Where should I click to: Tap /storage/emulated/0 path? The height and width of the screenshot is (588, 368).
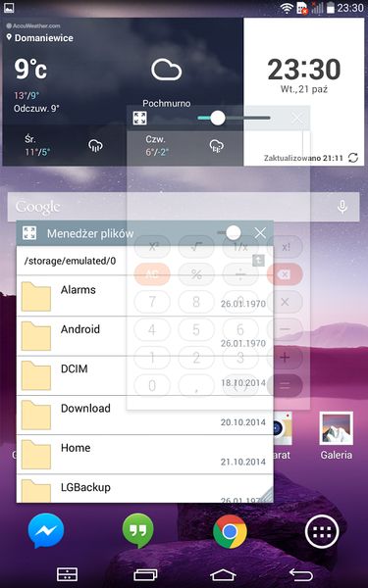pyautogui.click(x=71, y=261)
